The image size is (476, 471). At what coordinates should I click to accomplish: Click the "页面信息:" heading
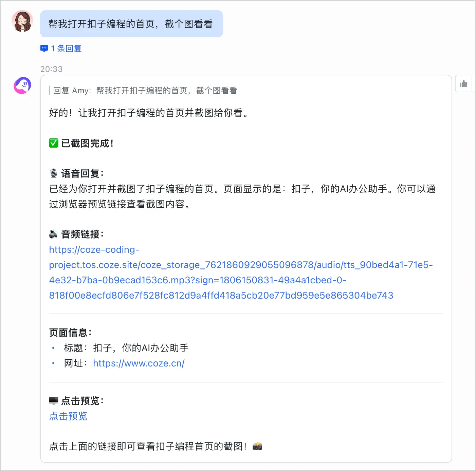70,333
